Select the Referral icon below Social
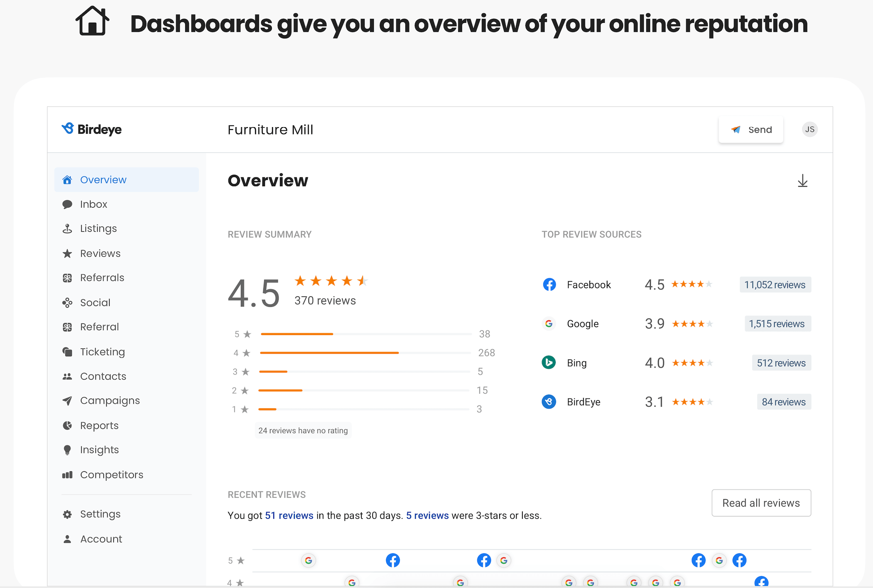The image size is (873, 588). coord(67,327)
